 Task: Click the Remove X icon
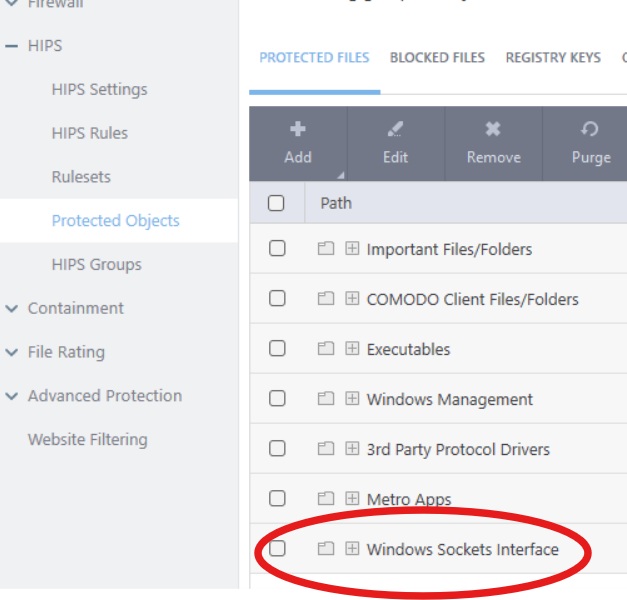pos(493,129)
